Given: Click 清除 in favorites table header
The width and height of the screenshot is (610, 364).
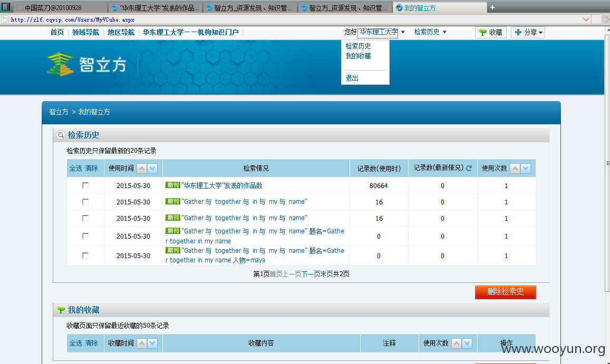Looking at the screenshot, I should click(92, 343).
